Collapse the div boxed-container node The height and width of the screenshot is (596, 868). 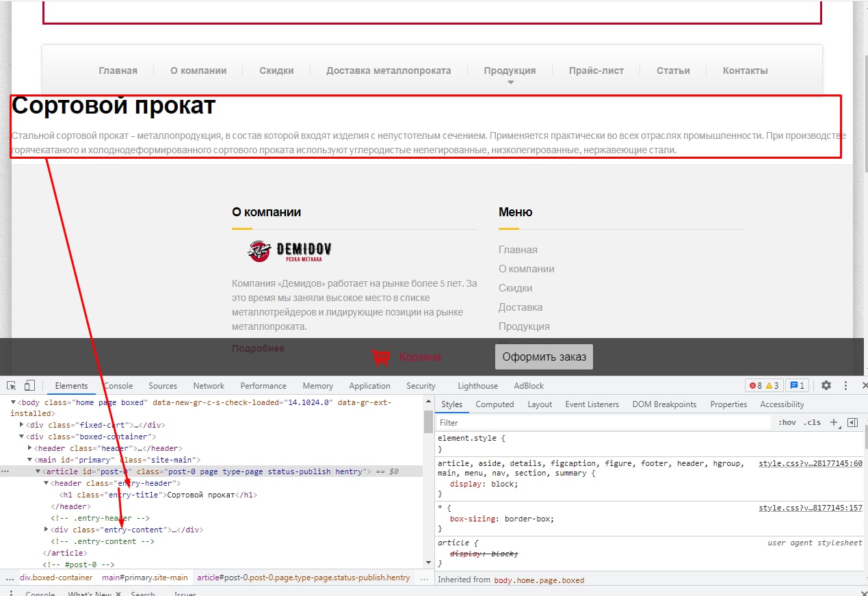coord(22,437)
